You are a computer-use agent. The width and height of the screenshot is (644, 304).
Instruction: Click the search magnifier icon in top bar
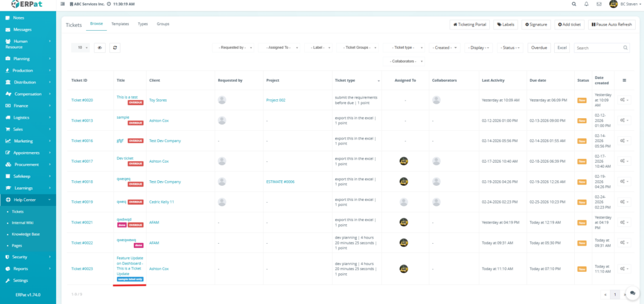(x=573, y=4)
